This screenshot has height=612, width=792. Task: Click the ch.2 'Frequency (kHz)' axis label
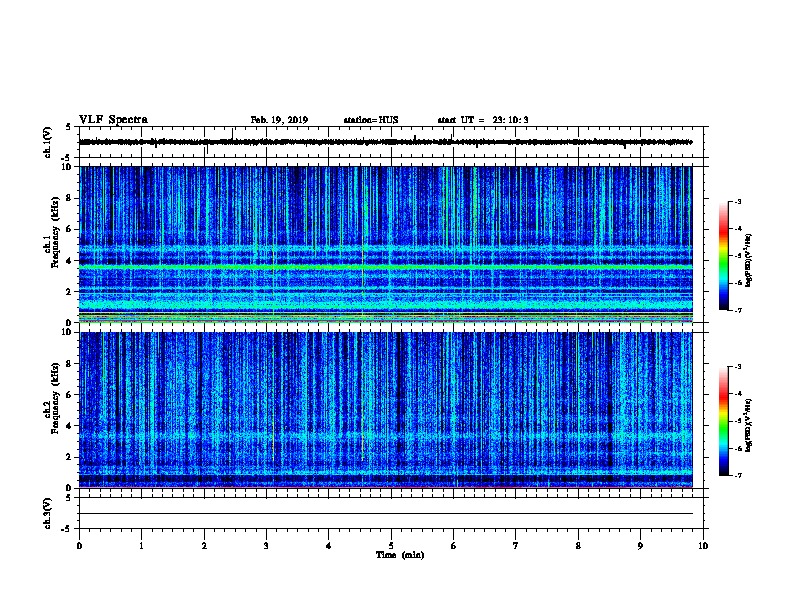pos(55,398)
